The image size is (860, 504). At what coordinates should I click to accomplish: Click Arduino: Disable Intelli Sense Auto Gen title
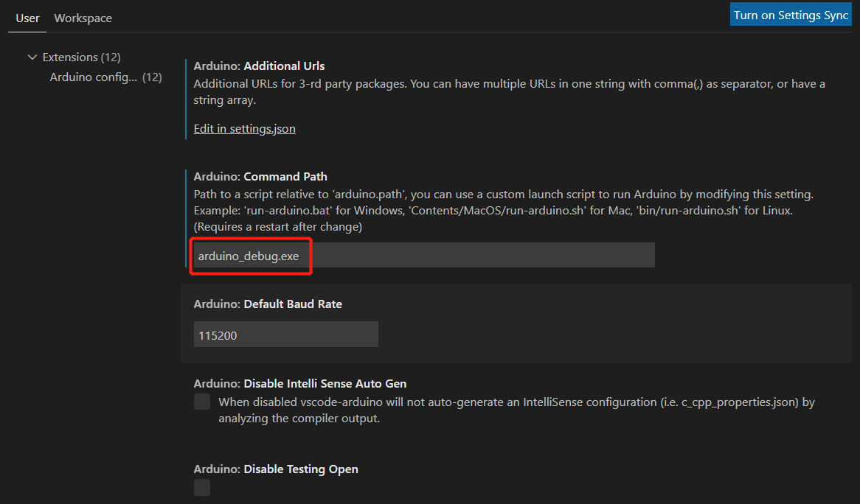300,383
